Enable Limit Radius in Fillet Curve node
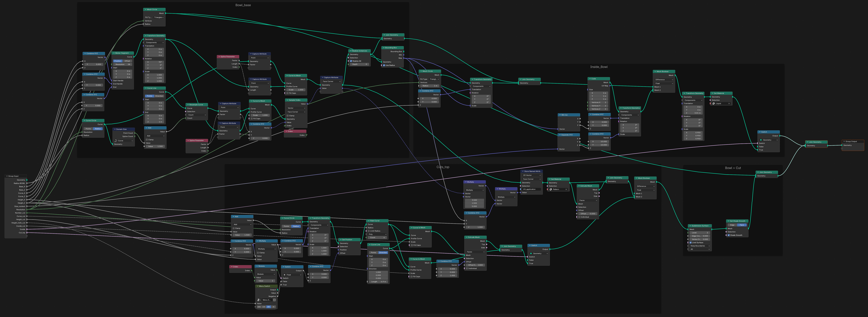Image resolution: width=868 pixels, height=317 pixels. (x=369, y=231)
